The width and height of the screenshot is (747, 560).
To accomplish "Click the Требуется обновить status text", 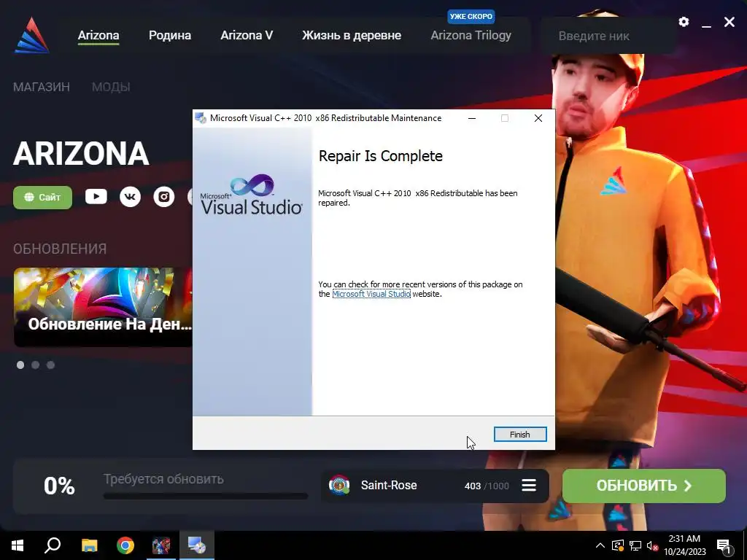I will tap(163, 479).
